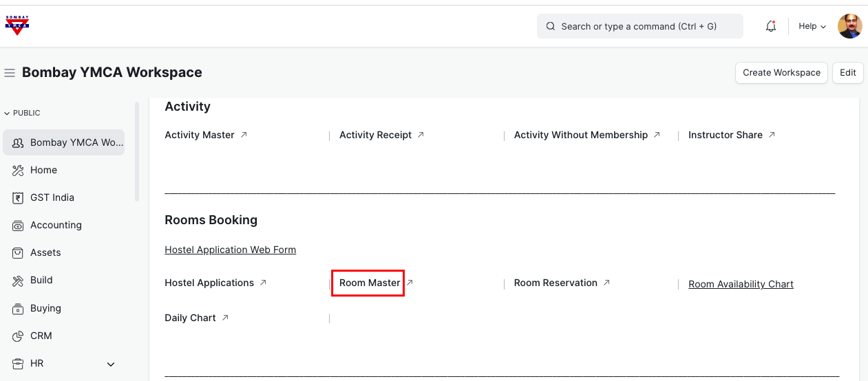The image size is (868, 381).
Task: Expand the HR sidebar section
Action: point(111,364)
